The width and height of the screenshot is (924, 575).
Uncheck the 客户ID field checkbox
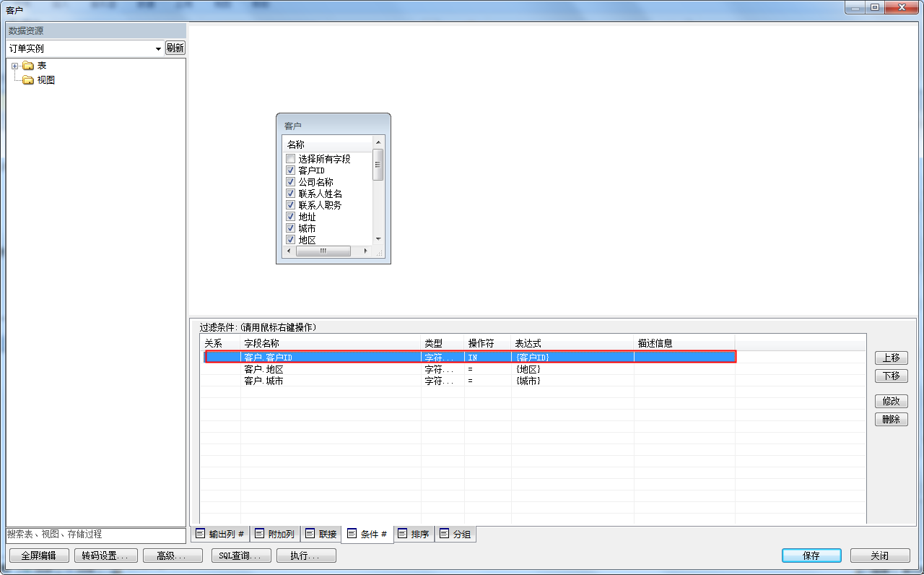point(290,170)
